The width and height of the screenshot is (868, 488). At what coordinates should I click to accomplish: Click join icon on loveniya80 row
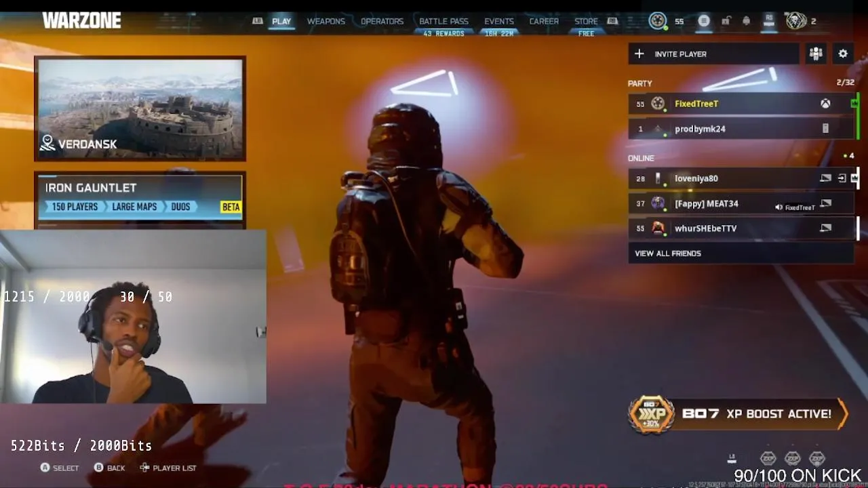point(842,178)
